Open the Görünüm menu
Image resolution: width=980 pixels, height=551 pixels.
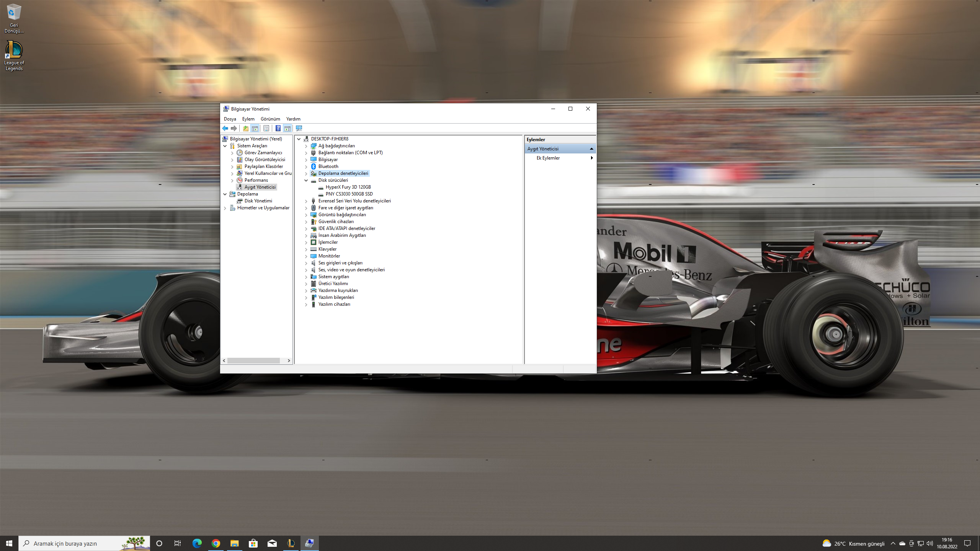tap(270, 119)
